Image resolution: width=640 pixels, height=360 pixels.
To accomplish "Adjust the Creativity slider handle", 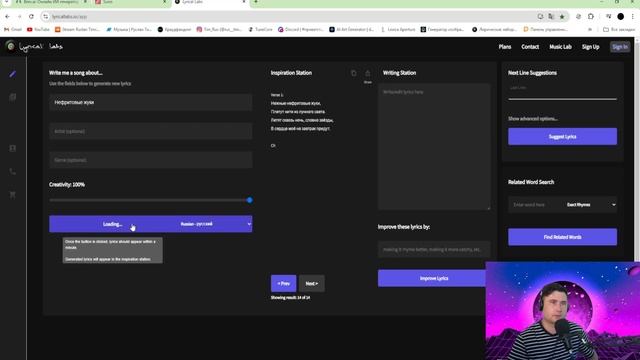I will pyautogui.click(x=249, y=200).
